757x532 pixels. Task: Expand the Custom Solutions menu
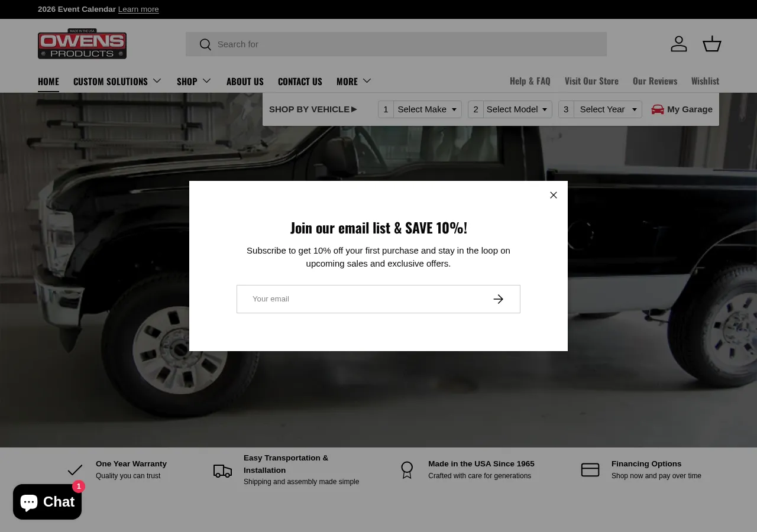[x=118, y=81]
